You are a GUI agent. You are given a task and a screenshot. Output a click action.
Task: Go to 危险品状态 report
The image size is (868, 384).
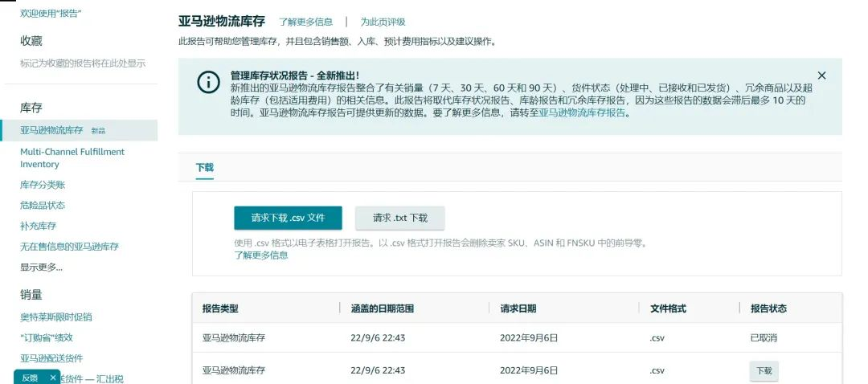tap(43, 206)
